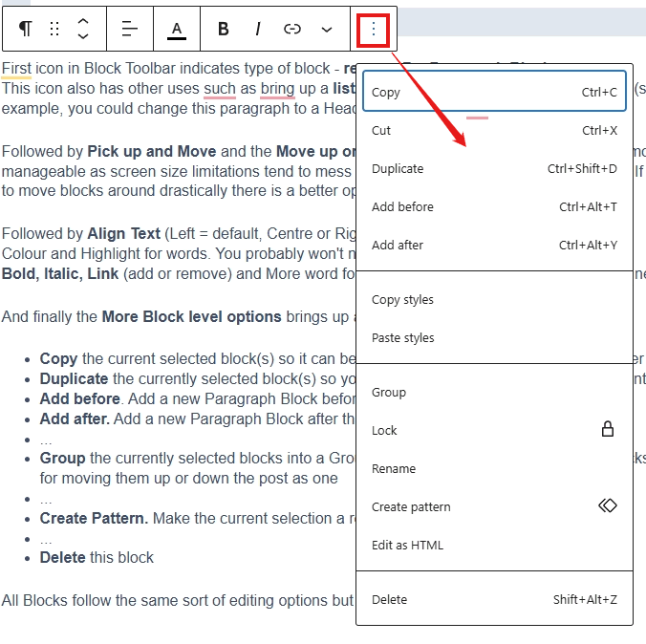Image resolution: width=646 pixels, height=644 pixels.
Task: Choose Lock in the options menu
Action: click(x=494, y=431)
